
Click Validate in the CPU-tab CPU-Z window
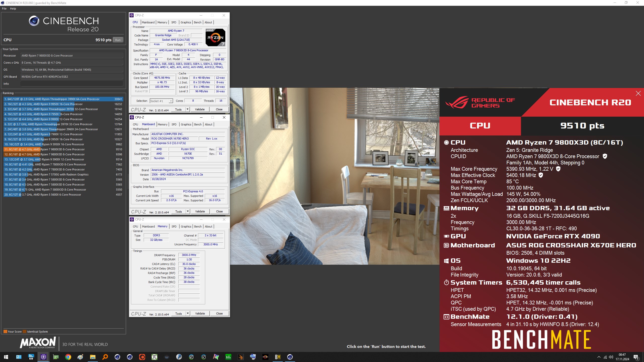coord(200,109)
